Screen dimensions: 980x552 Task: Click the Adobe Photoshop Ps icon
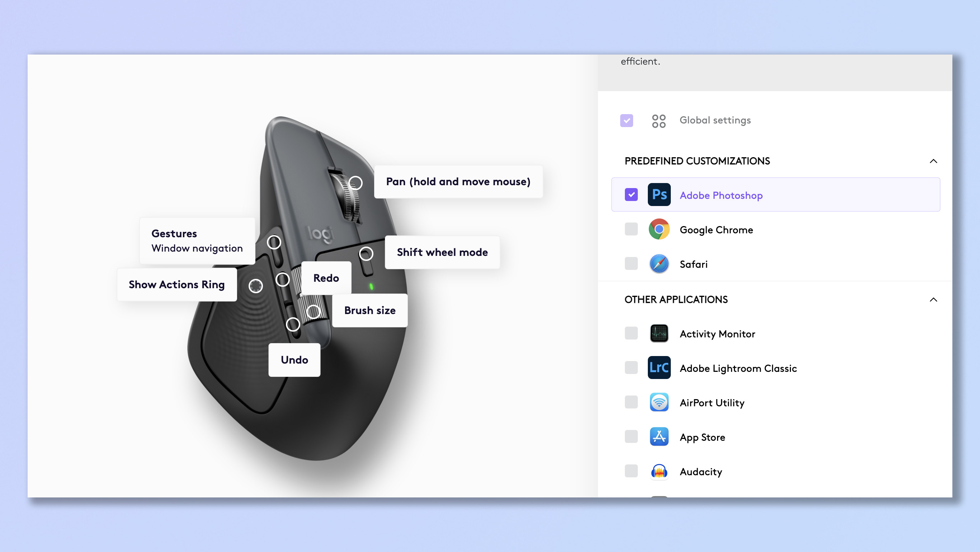659,195
